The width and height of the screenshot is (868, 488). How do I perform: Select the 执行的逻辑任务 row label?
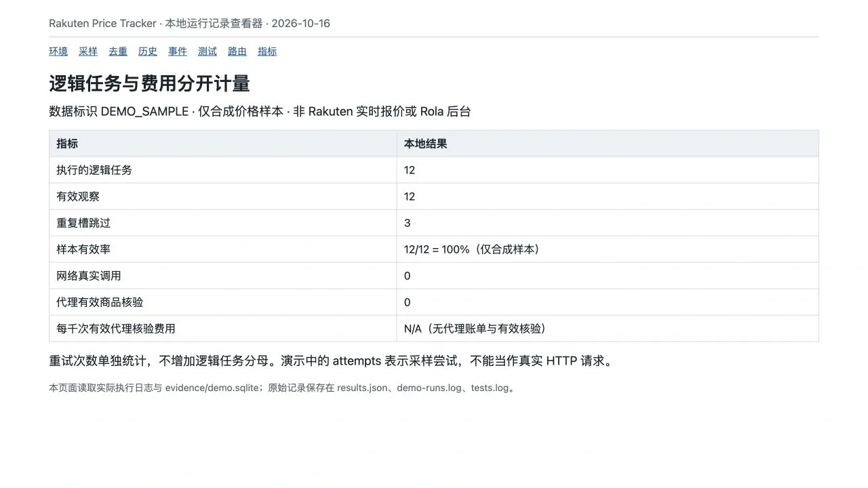click(x=94, y=170)
